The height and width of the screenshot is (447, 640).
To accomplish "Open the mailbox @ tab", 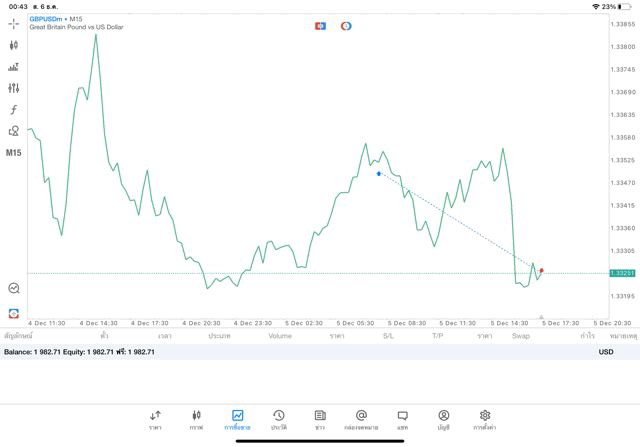I will click(361, 420).
